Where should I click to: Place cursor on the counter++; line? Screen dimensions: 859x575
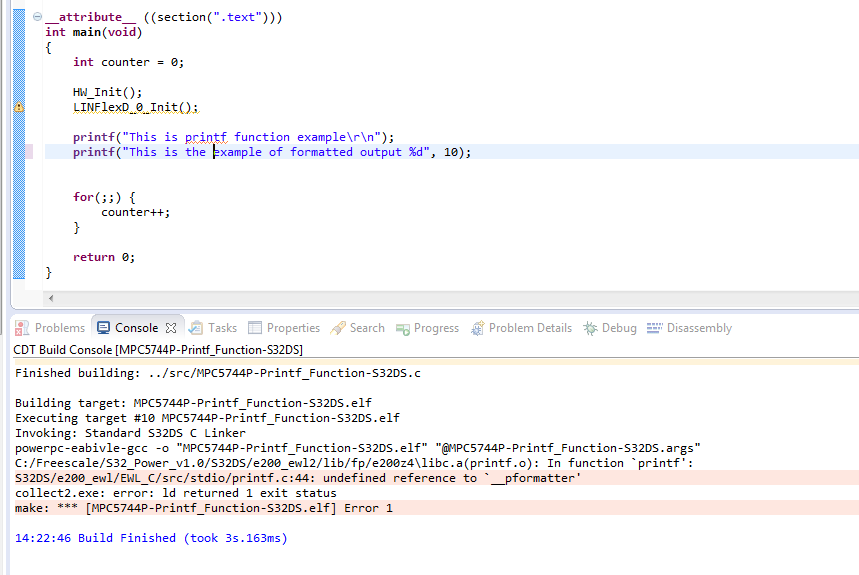pyautogui.click(x=135, y=212)
